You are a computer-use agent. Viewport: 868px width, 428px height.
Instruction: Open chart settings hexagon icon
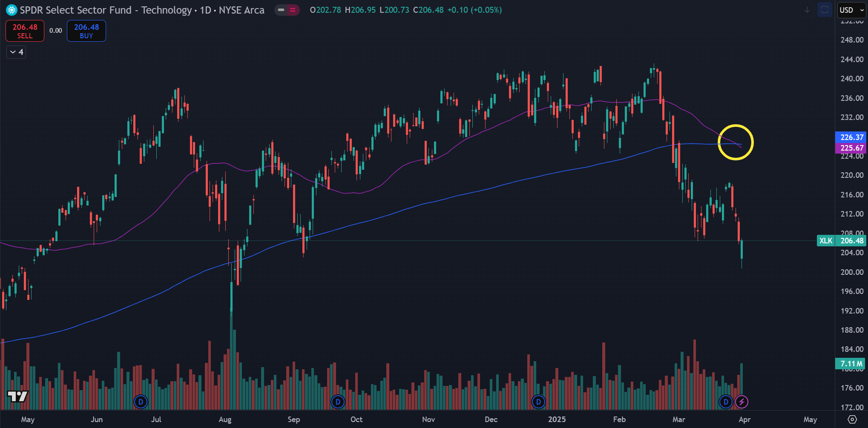pyautogui.click(x=852, y=419)
